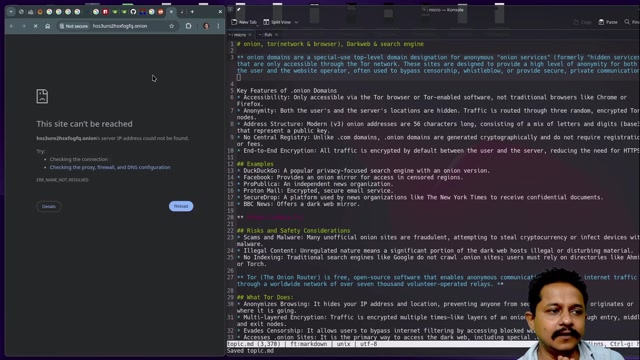
Task: Click the Details button on error page
Action: coord(49,207)
